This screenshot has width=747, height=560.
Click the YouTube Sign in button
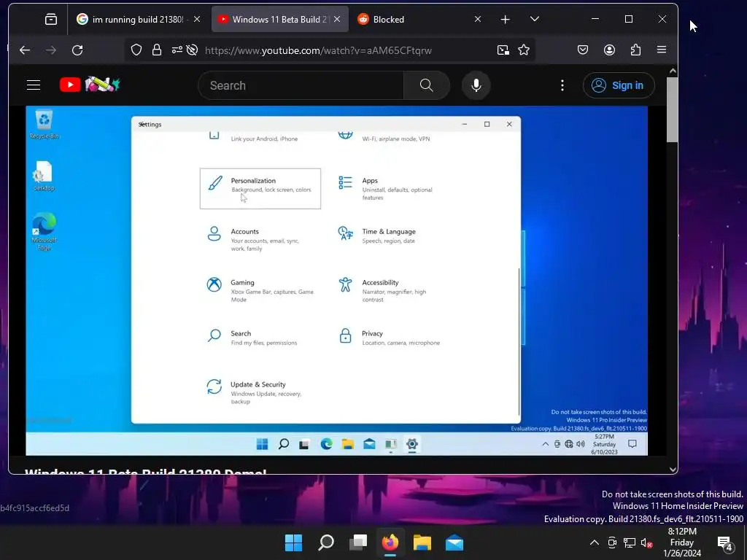pos(619,86)
